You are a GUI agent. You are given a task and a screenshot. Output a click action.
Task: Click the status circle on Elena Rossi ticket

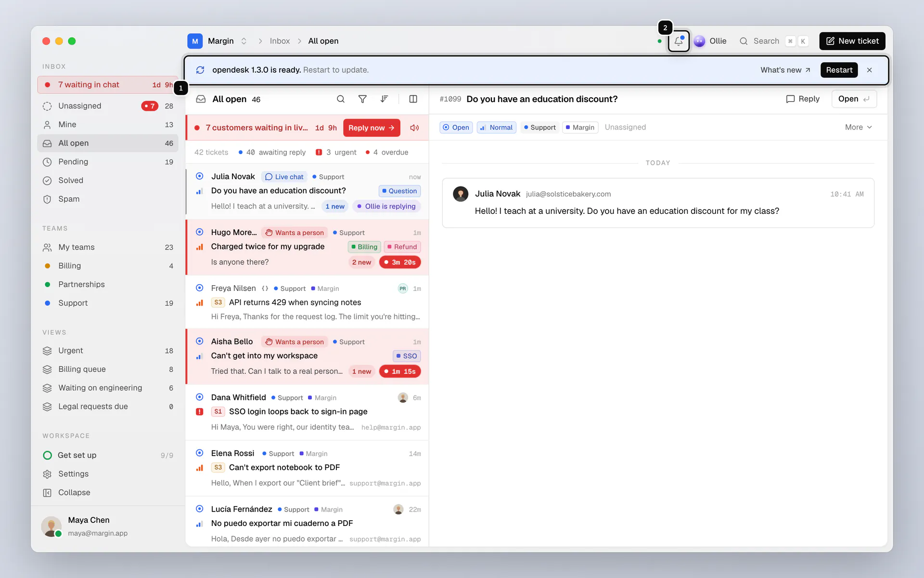click(199, 453)
